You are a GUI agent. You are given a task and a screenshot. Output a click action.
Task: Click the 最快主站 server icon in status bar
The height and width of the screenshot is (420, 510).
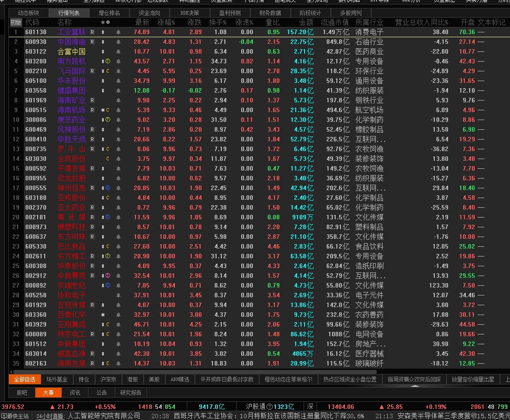4,416
